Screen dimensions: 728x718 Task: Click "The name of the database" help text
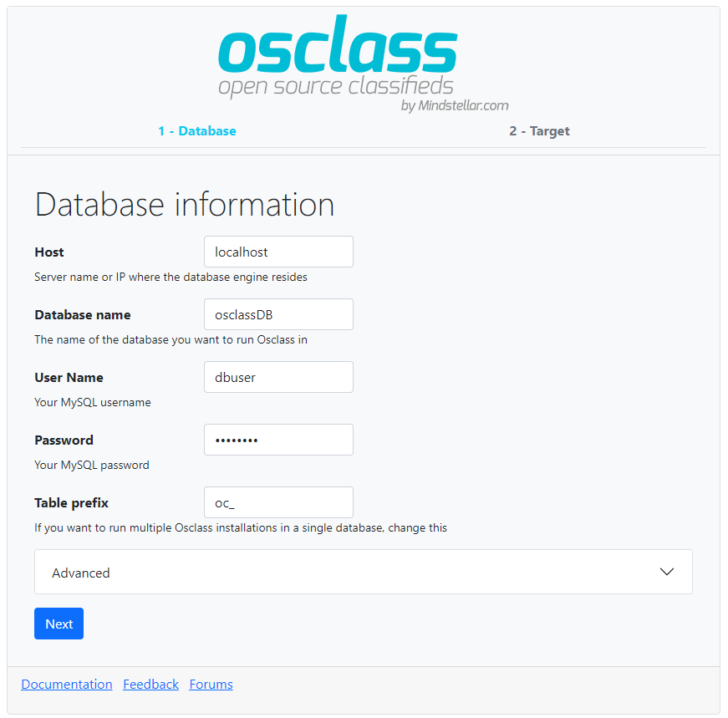171,340
